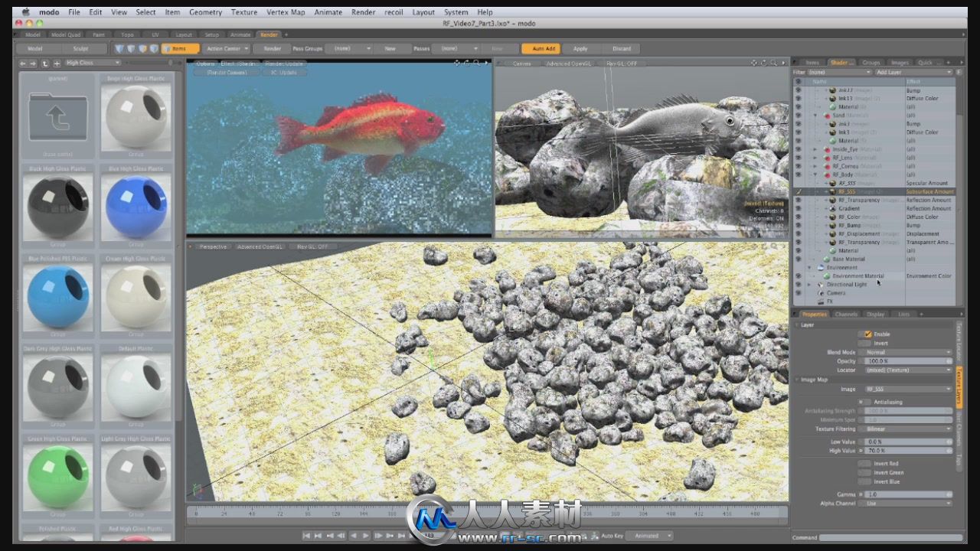Click the Model button beside Sculpt
Screen dimensions: 980x551
click(x=35, y=48)
